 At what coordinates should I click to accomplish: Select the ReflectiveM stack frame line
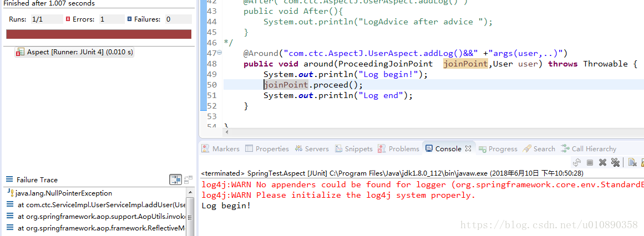[102, 228]
